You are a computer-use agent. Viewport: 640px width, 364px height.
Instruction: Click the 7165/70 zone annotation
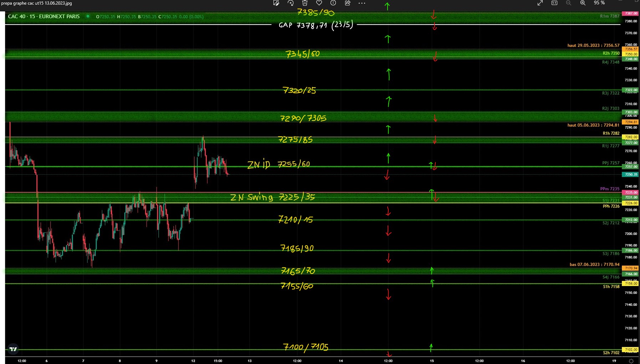point(298,271)
